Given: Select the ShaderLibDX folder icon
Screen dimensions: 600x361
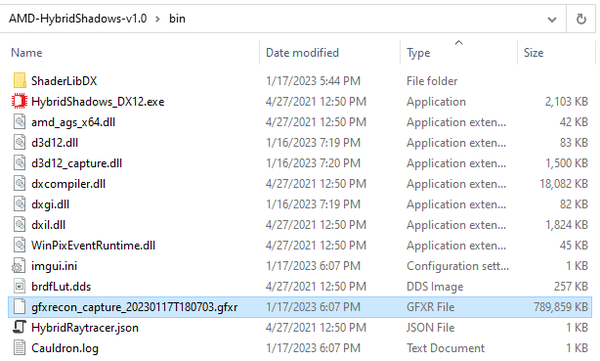Looking at the screenshot, I should pyautogui.click(x=19, y=81).
